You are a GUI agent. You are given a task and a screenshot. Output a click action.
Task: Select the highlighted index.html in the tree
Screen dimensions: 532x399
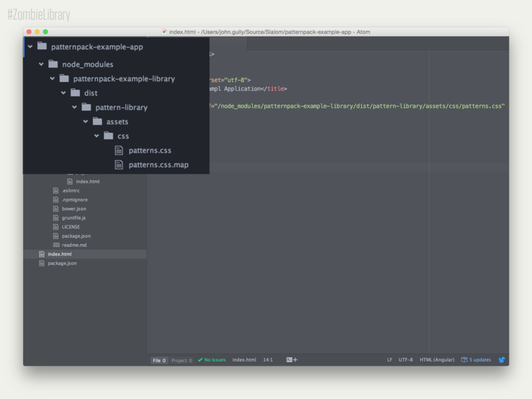[x=85, y=254]
